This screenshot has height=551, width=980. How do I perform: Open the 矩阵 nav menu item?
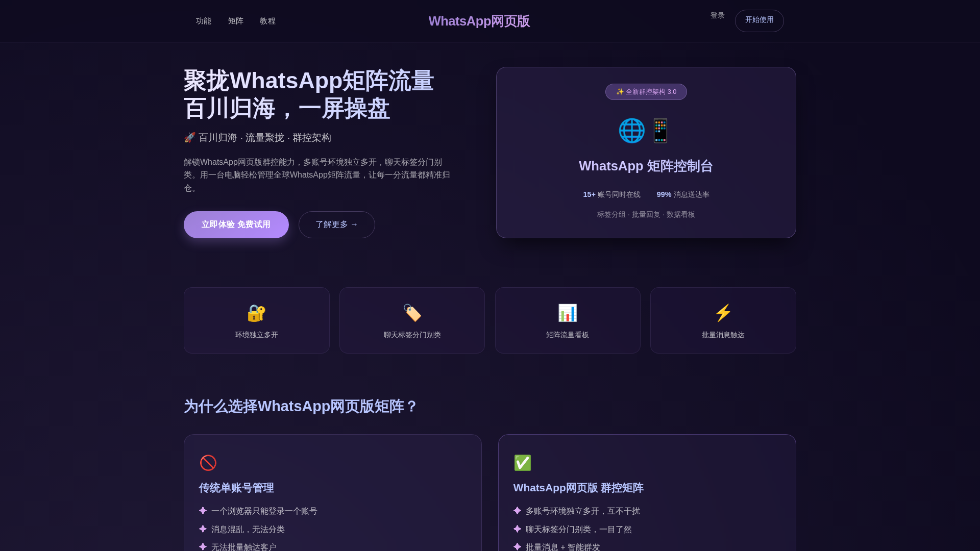235,21
